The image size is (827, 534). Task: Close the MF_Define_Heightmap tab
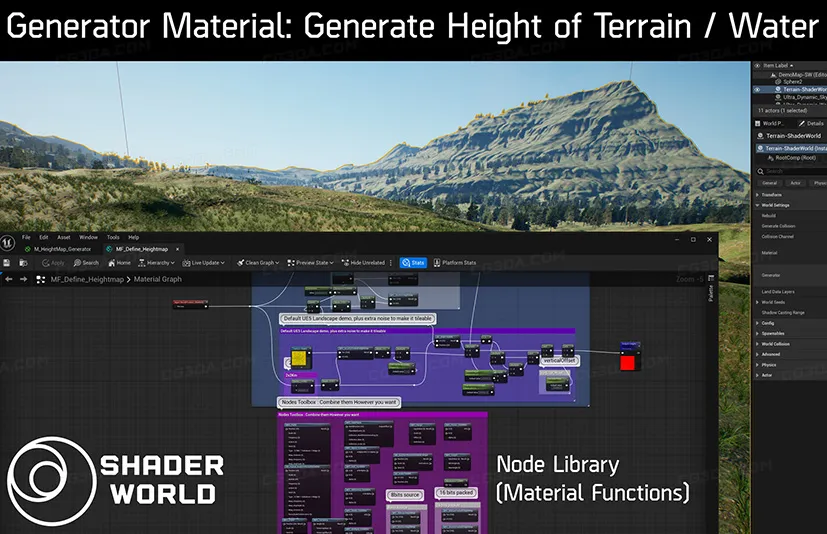coord(177,249)
